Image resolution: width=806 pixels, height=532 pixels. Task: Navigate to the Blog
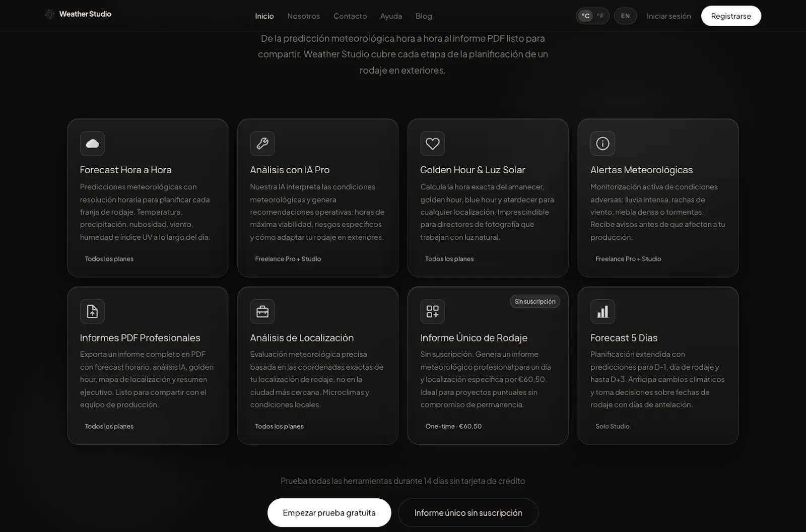[424, 16]
